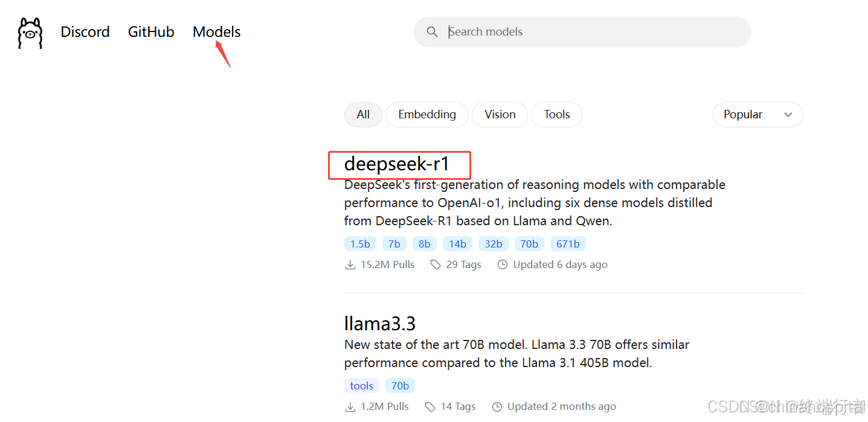Go to the Models page
This screenshot has height=422, width=868.
(x=217, y=32)
